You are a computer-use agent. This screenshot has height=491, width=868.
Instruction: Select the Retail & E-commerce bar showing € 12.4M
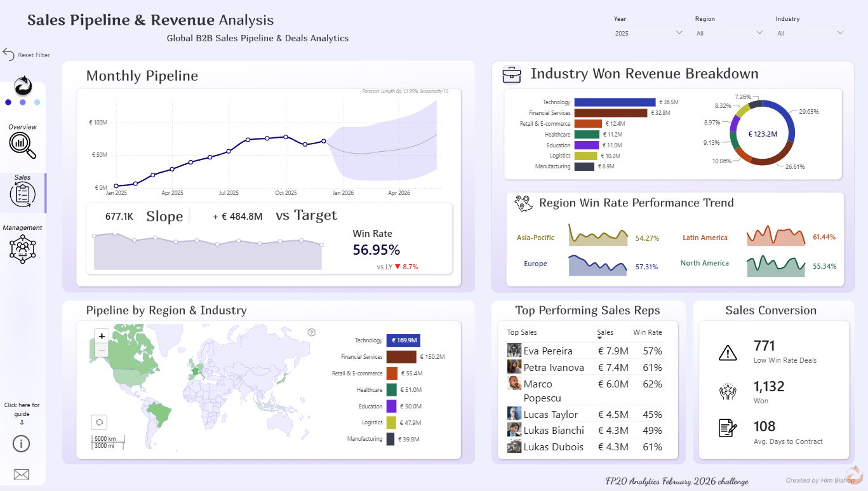(588, 124)
